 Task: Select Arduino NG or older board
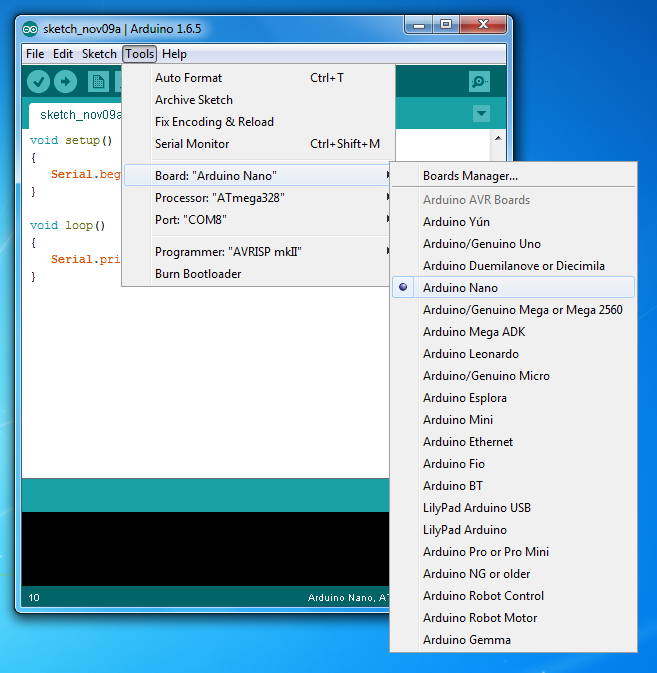tap(513, 574)
